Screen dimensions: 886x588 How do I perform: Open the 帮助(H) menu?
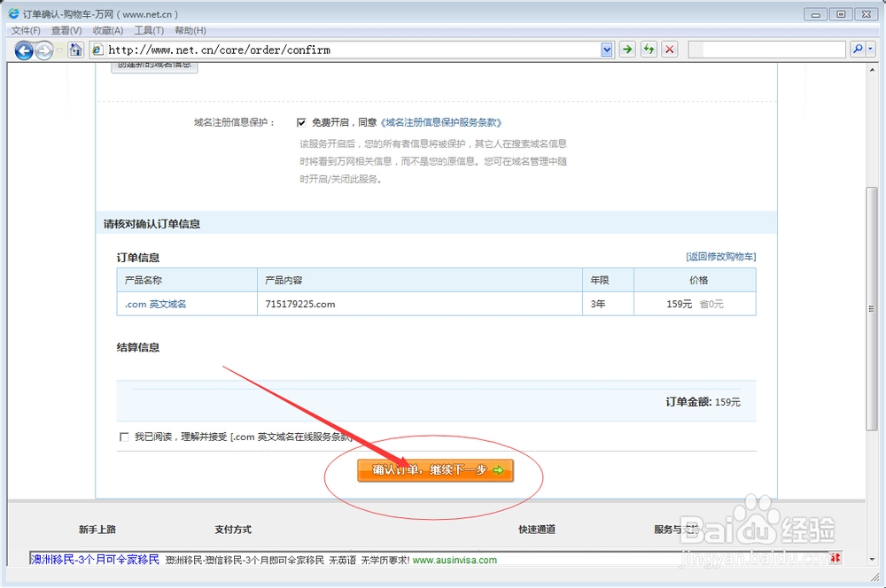coord(190,30)
